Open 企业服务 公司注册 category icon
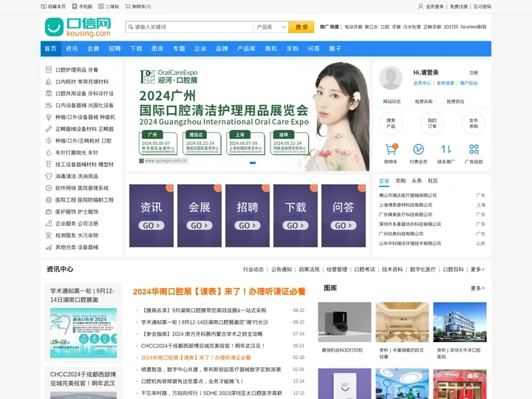Viewport: 532px width, 399px height. (x=49, y=224)
